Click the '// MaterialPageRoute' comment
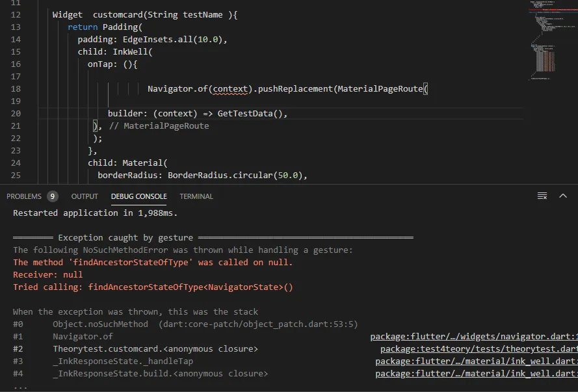578x392 pixels. pyautogui.click(x=159, y=126)
